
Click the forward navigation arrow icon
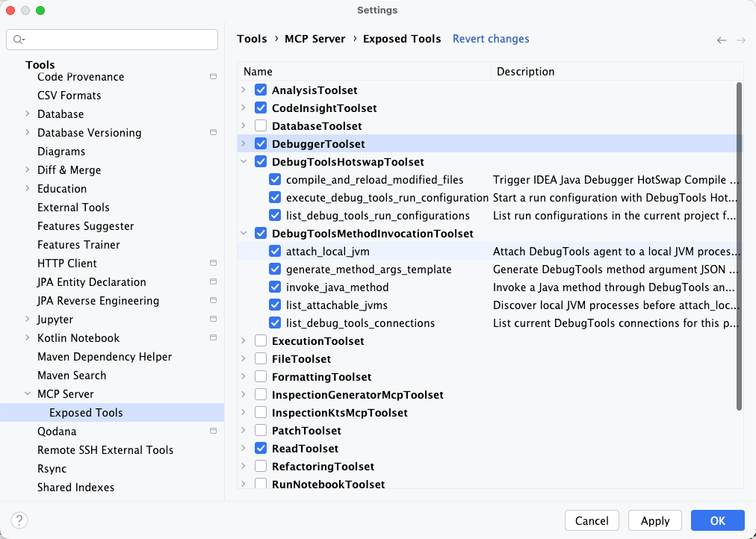click(x=741, y=40)
